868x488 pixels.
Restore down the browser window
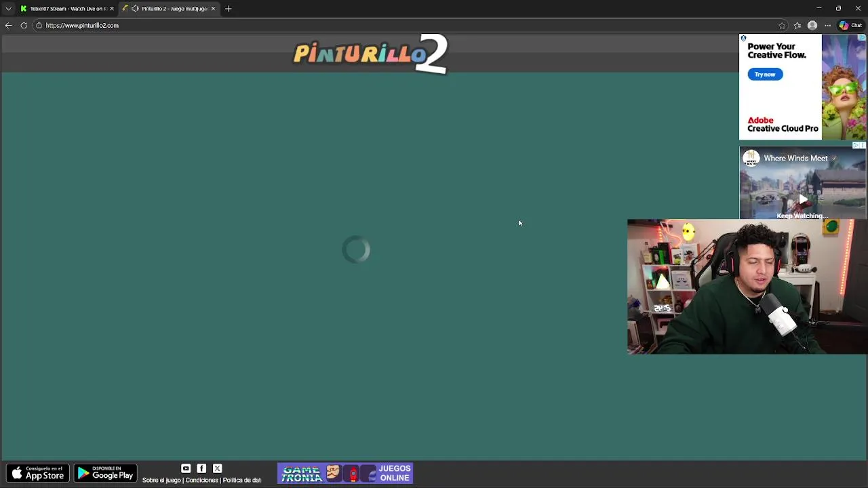[838, 8]
